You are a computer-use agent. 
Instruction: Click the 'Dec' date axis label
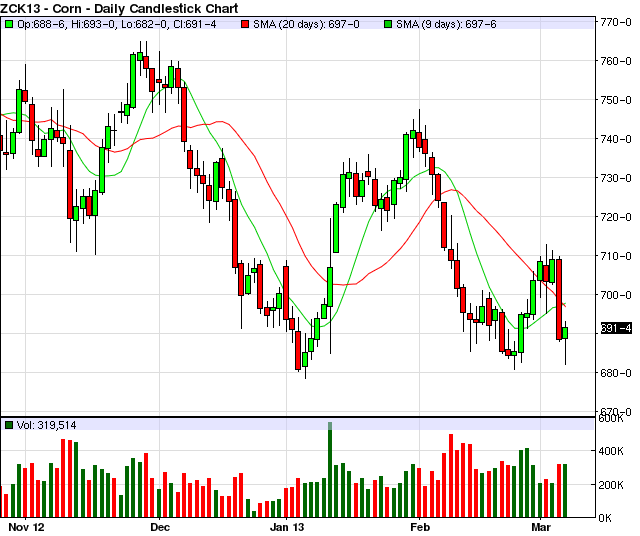(160, 527)
